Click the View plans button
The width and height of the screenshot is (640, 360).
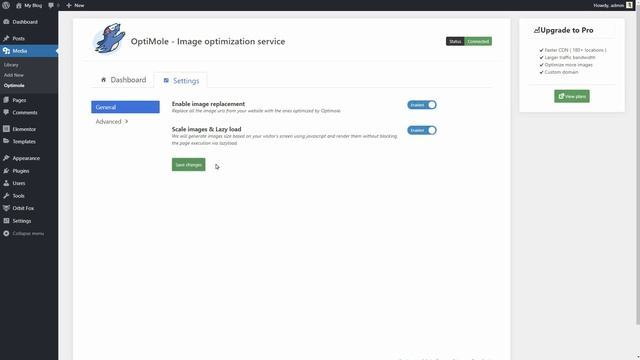[x=572, y=96]
